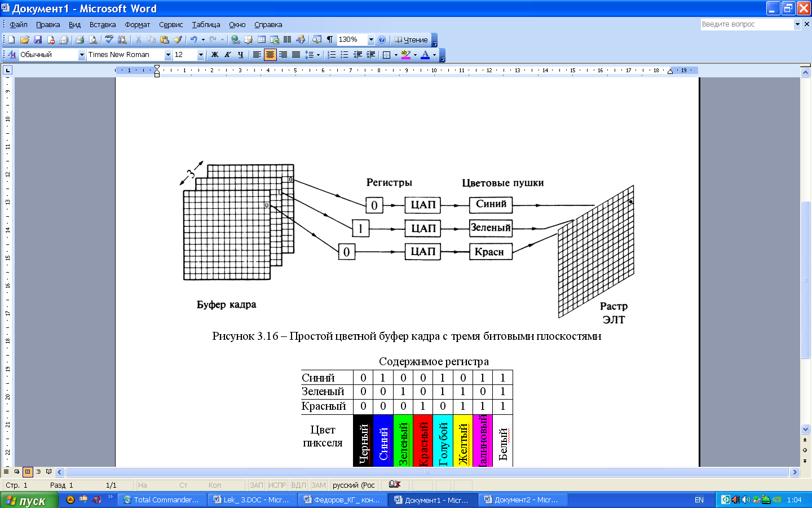Toggle center alignment
Image resolution: width=812 pixels, height=508 pixels.
point(270,55)
